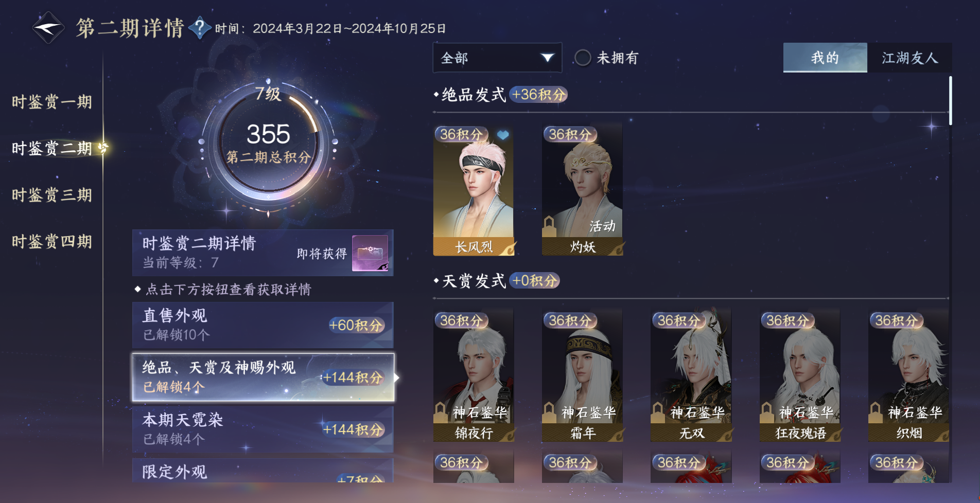
Task: Click the blue heart on 长风烈 card
Action: coord(503,135)
